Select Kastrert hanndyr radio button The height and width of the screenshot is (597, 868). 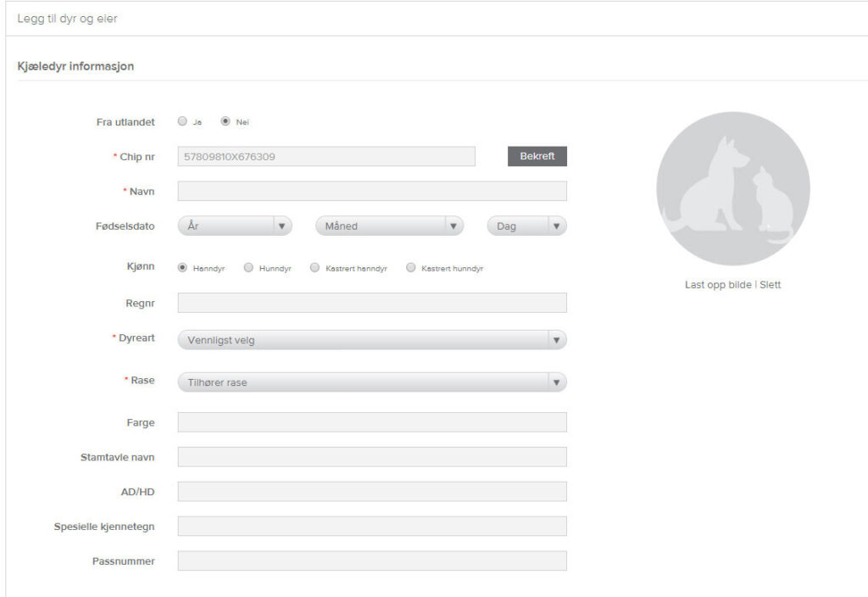tap(314, 267)
